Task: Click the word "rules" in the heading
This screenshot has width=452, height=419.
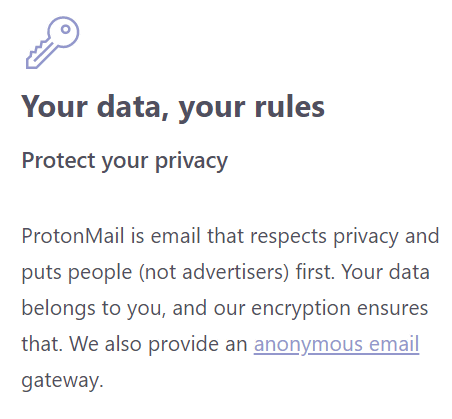Action: (289, 107)
